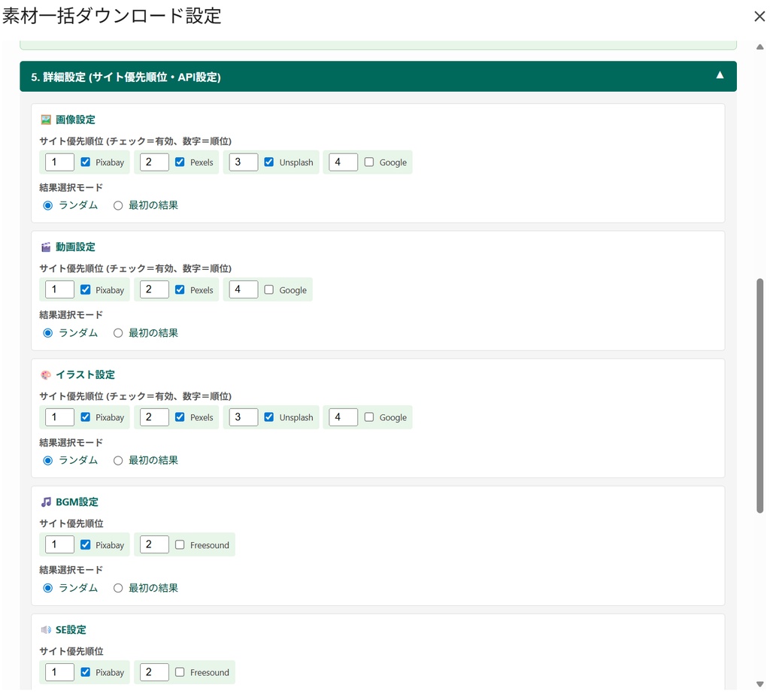Uncheck Pexels in 動画設定
This screenshot has width=770, height=700.
(x=180, y=289)
